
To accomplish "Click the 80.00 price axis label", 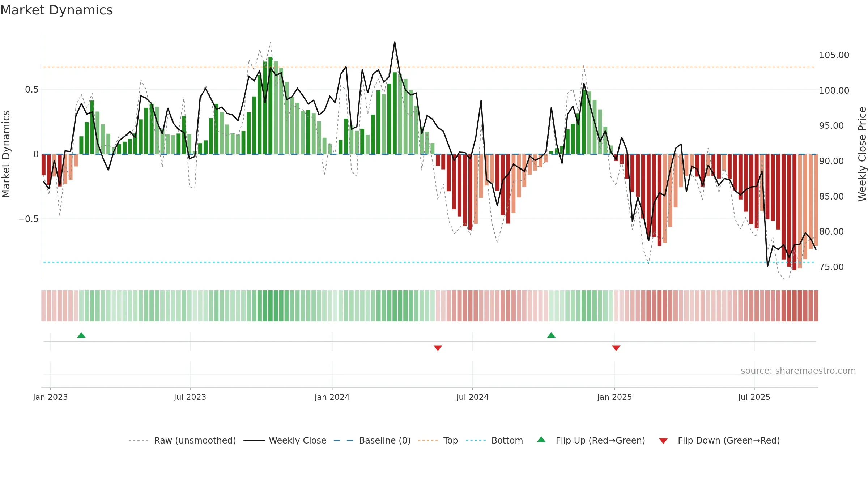I will (831, 231).
